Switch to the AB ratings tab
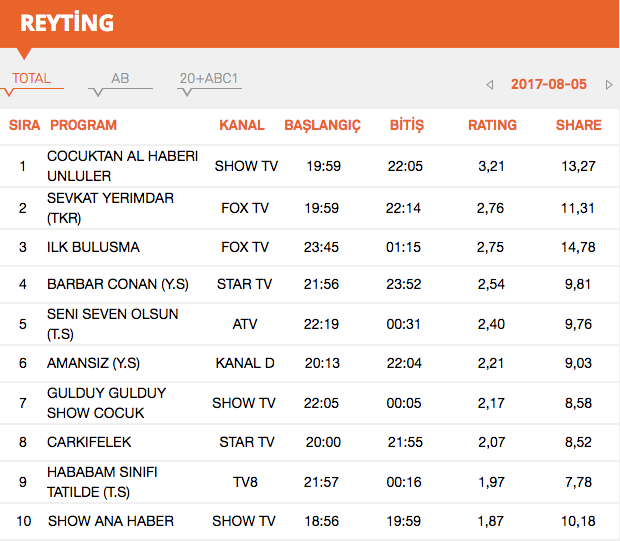620x541 pixels. tap(120, 79)
